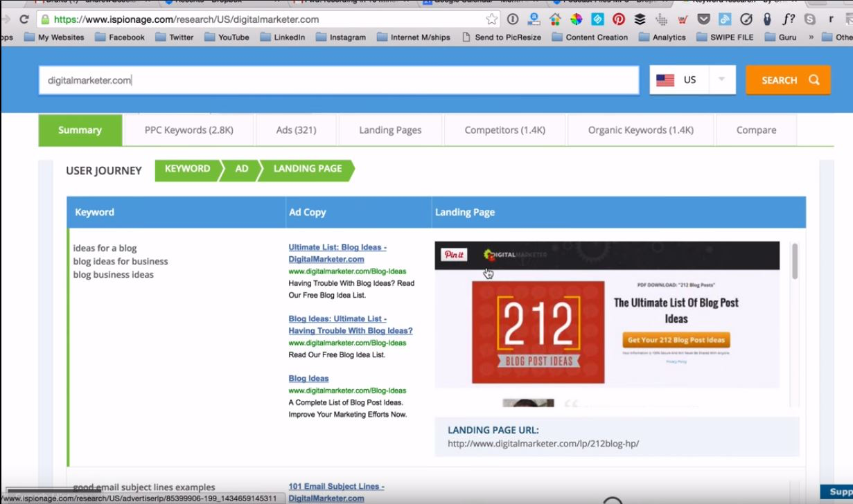Open the blue RSS feed extension
This screenshot has height=504, width=853.
[725, 19]
